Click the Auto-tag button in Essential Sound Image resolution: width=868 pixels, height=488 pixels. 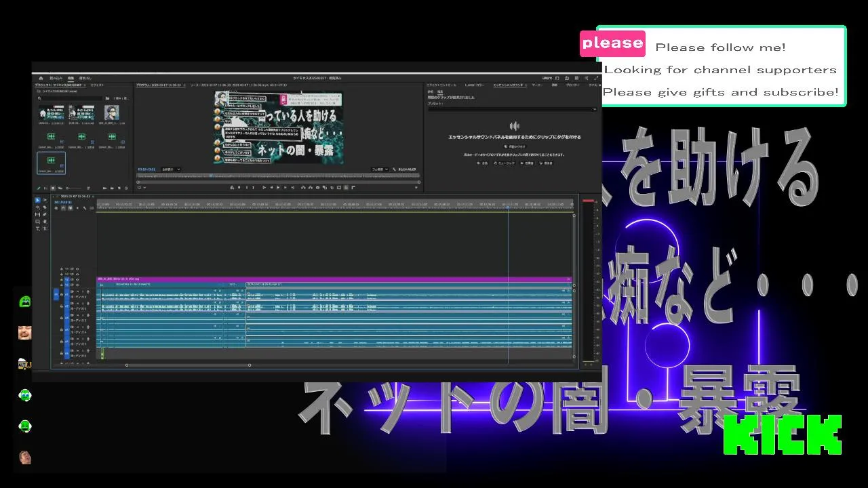pyautogui.click(x=515, y=146)
